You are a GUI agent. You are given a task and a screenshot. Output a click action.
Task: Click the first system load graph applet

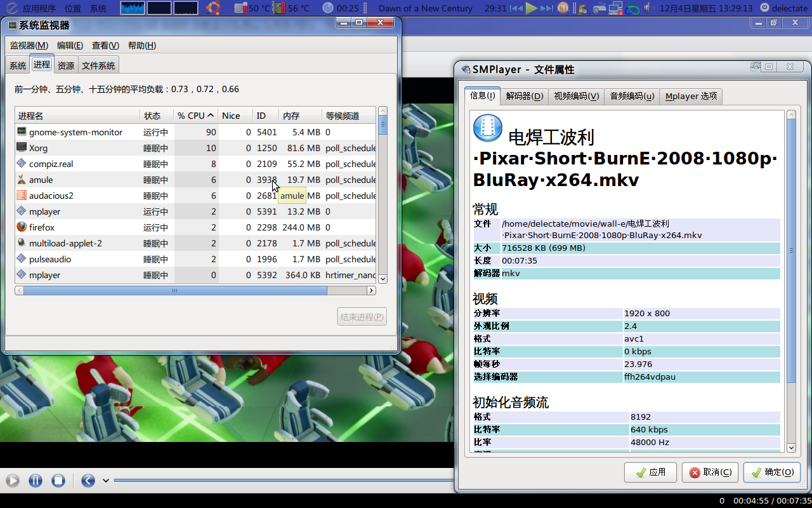tap(133, 8)
